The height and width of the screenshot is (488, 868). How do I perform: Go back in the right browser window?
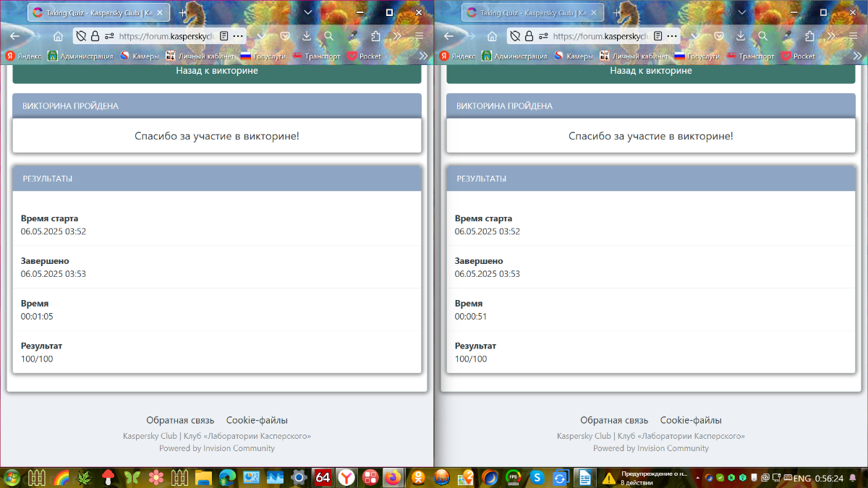click(448, 36)
